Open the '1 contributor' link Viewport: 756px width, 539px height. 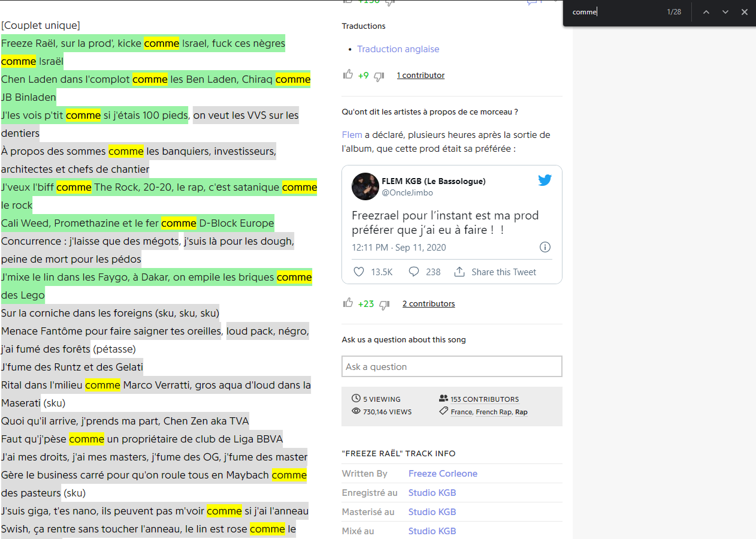[x=421, y=76]
